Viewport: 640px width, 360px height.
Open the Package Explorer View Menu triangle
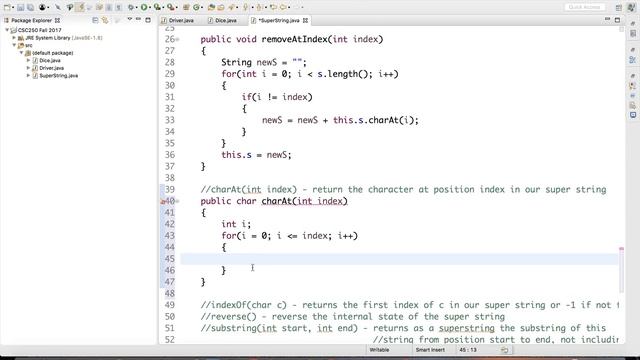pos(129,19)
